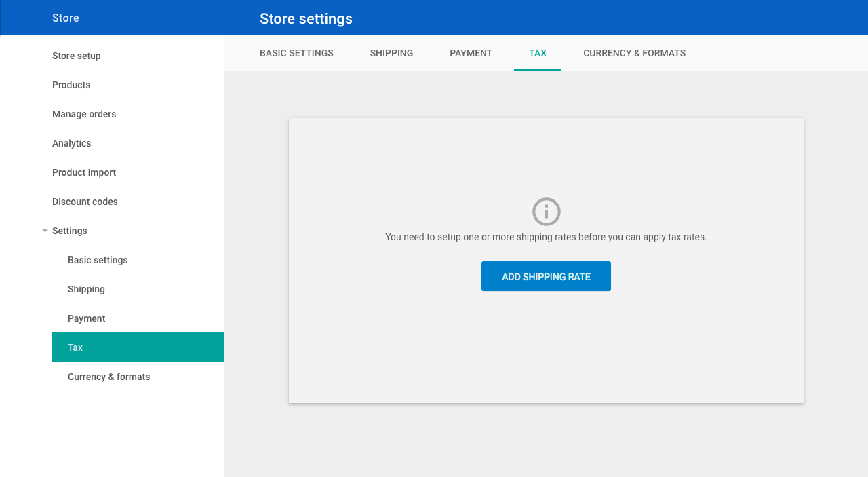
Task: Open the Currency & Formats tab
Action: click(x=634, y=53)
